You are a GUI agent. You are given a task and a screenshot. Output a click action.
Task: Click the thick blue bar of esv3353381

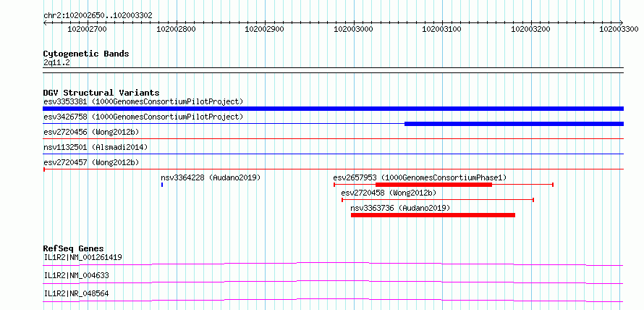333,109
